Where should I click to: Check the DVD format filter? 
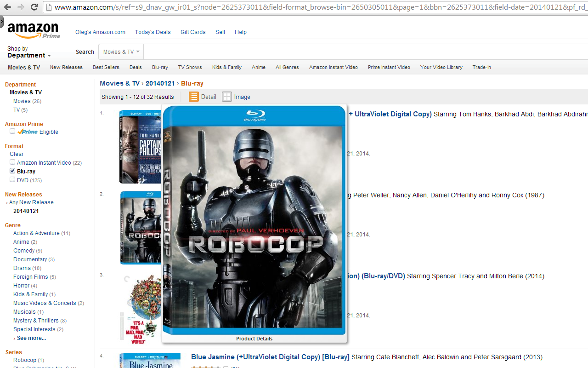coord(12,179)
